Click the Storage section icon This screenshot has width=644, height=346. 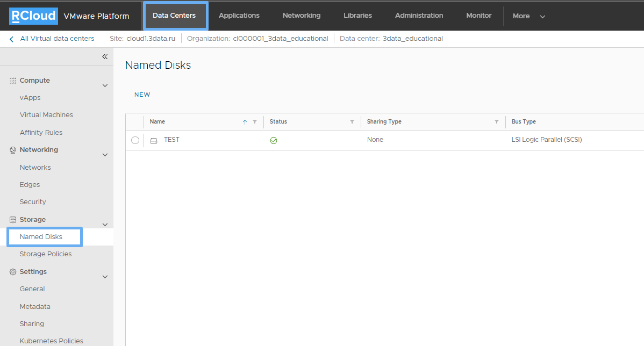click(x=13, y=220)
